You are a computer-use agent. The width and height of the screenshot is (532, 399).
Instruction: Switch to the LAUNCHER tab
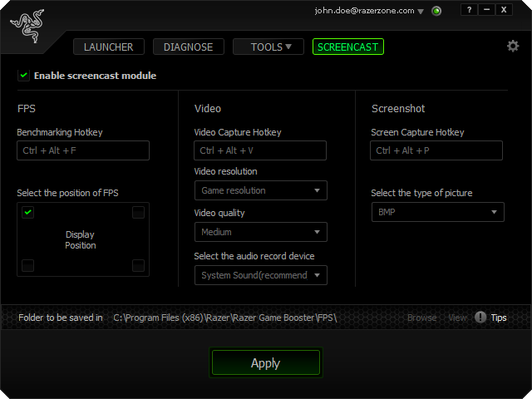(109, 47)
